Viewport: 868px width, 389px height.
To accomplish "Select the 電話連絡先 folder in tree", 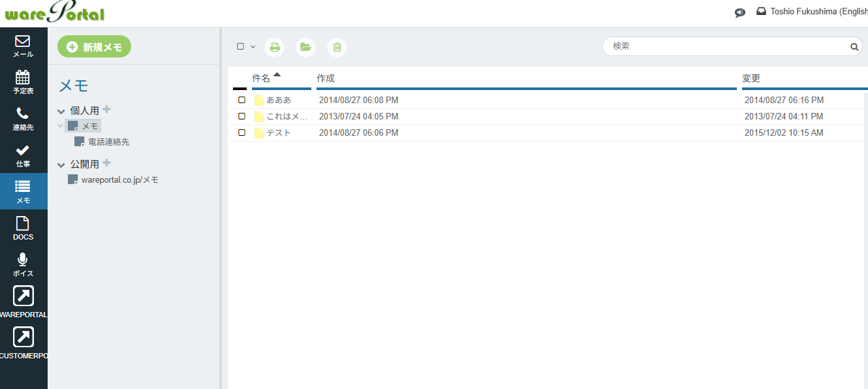I will point(108,142).
